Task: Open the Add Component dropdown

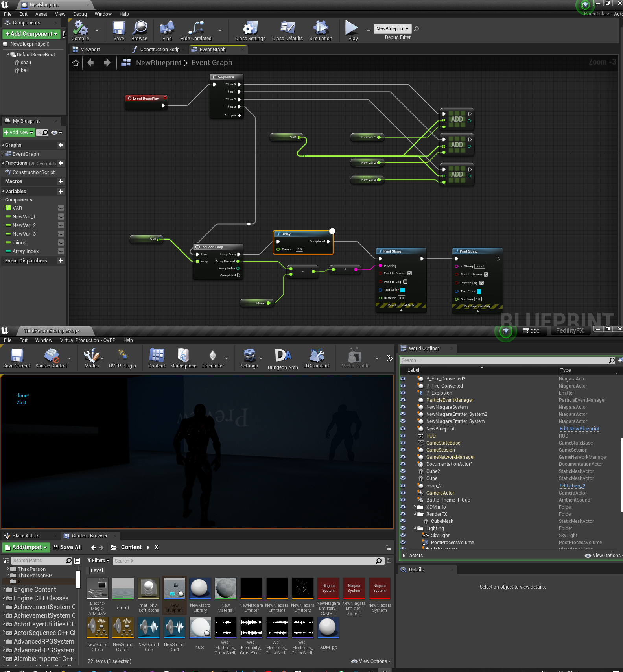Action: 31,34
